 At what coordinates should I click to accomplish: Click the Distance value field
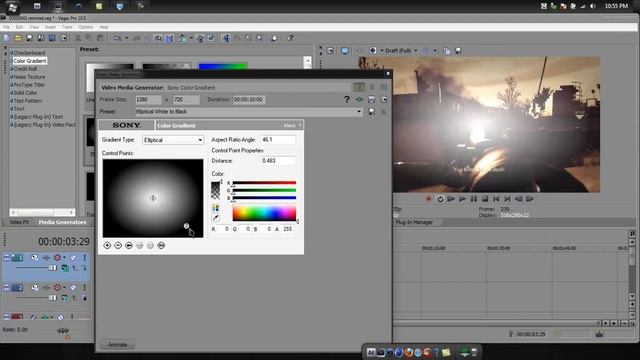pos(278,161)
